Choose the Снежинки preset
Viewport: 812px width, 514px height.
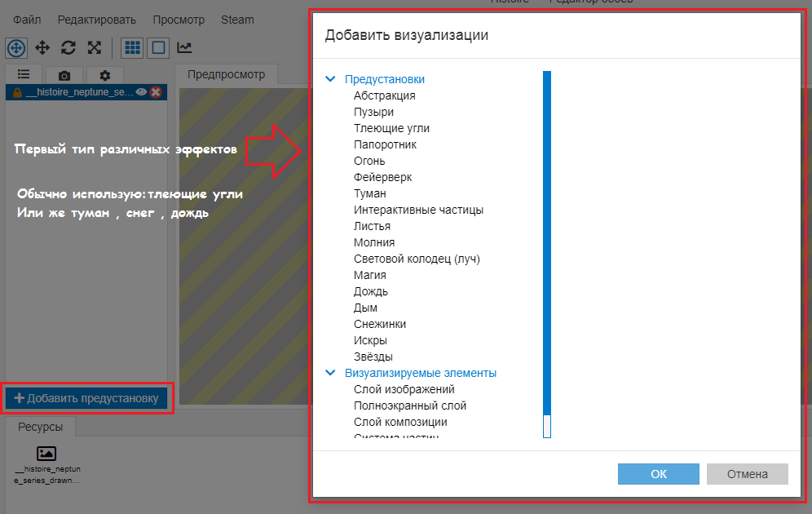[x=380, y=325]
